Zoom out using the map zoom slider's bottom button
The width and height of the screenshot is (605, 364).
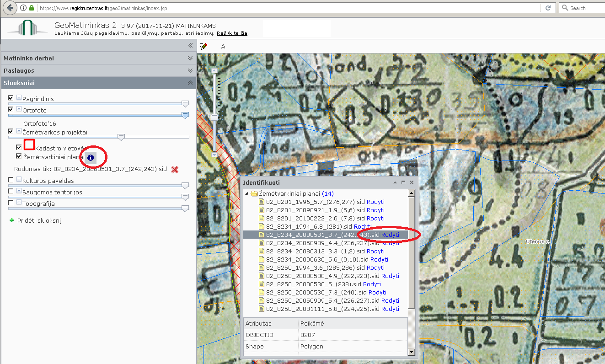point(214,155)
